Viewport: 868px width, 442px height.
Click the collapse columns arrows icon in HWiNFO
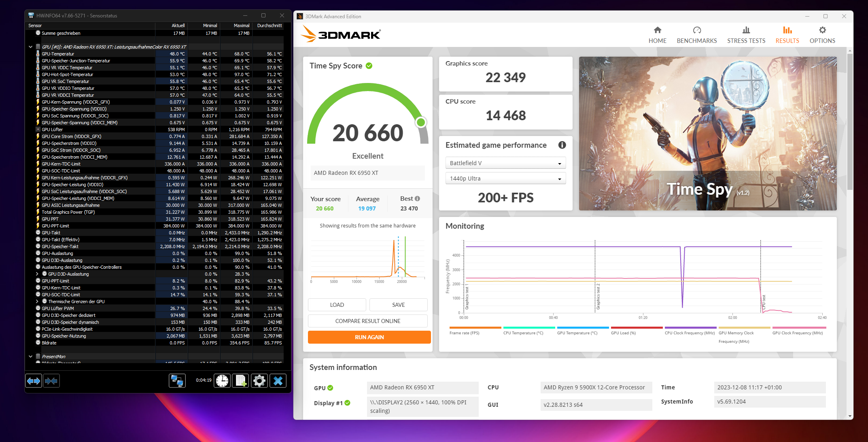point(51,381)
